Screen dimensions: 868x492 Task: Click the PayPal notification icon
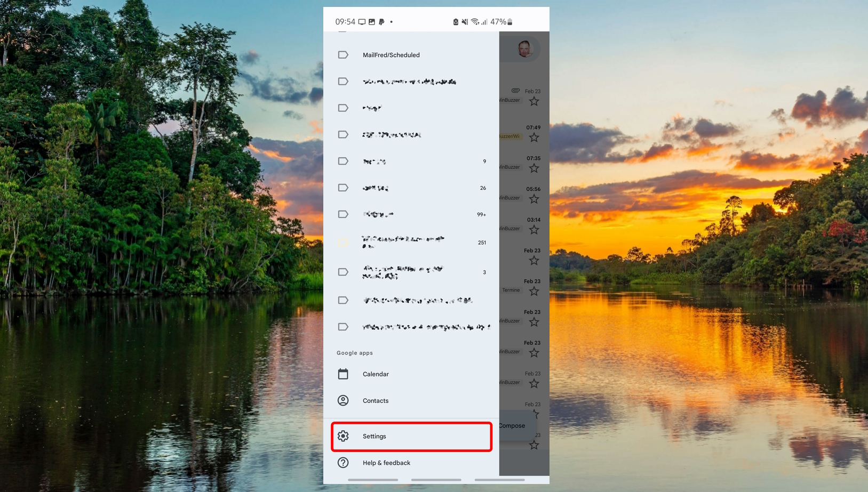381,22
